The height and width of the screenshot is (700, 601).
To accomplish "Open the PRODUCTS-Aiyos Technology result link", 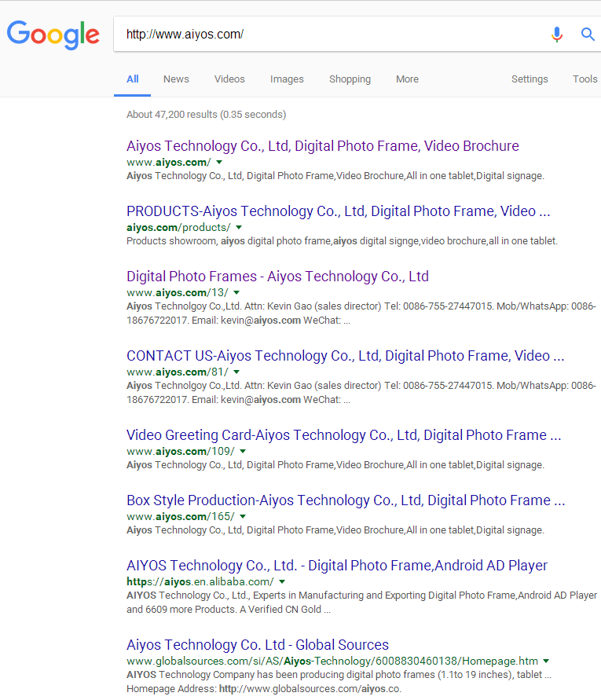I will point(338,211).
